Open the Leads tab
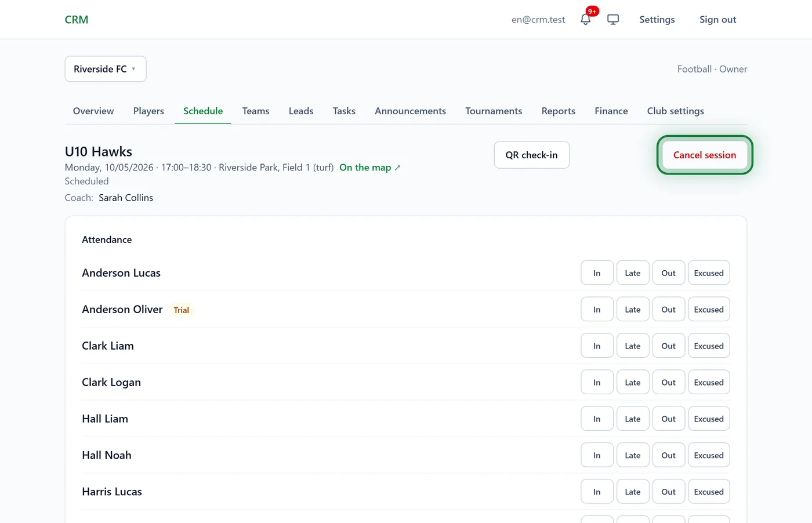812x523 pixels. pyautogui.click(x=301, y=111)
